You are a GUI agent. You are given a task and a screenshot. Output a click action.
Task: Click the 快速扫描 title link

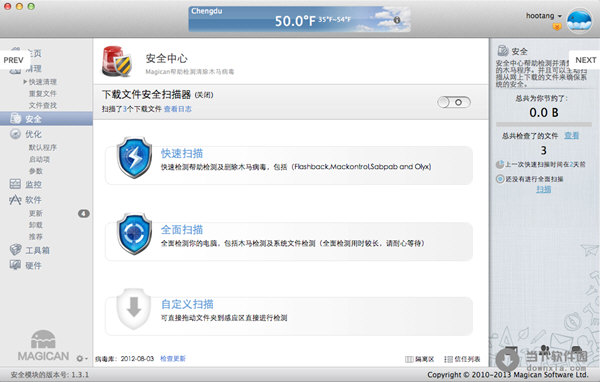182,153
